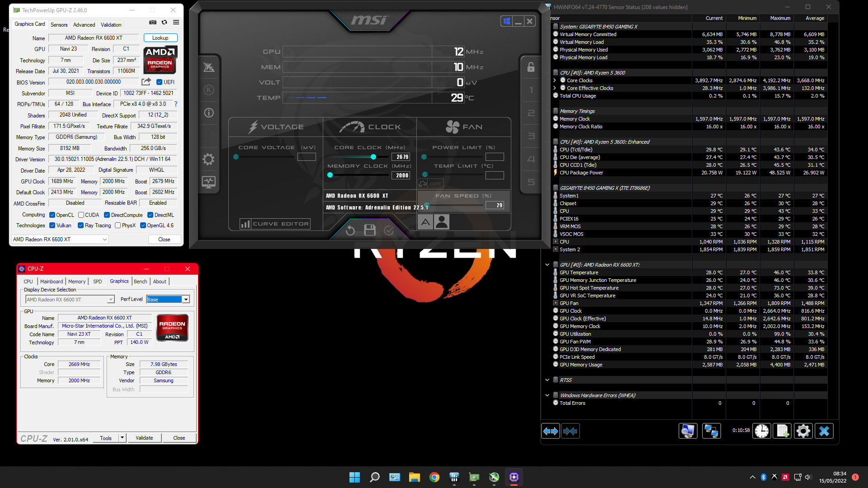868x488 pixels.
Task: Click Afterburner memory clock slider handle
Action: [x=330, y=175]
